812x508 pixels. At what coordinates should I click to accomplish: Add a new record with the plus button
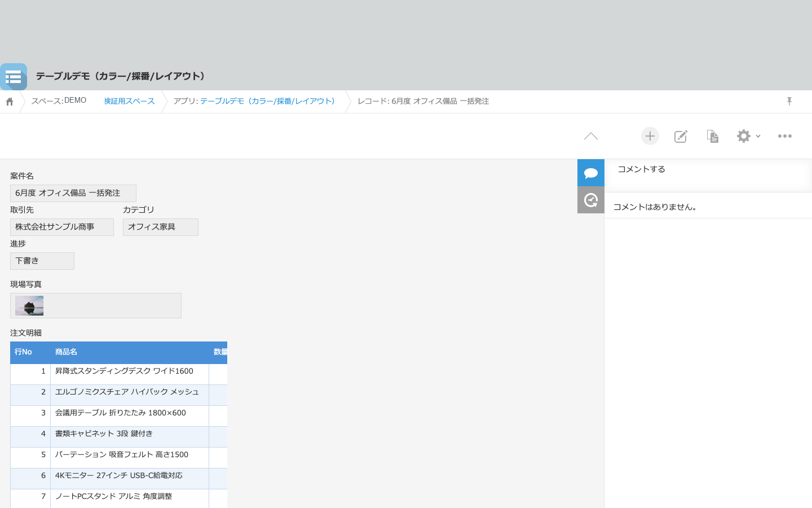(x=650, y=136)
